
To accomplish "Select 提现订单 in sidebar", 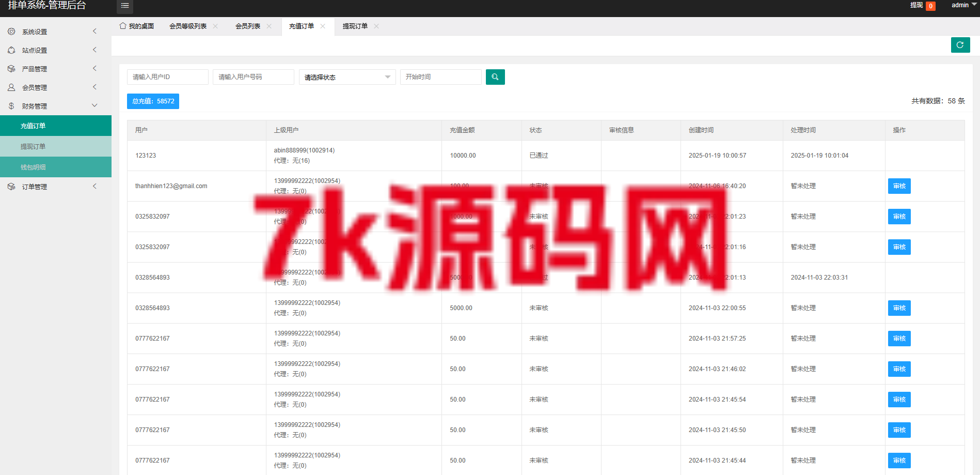I will (56, 146).
